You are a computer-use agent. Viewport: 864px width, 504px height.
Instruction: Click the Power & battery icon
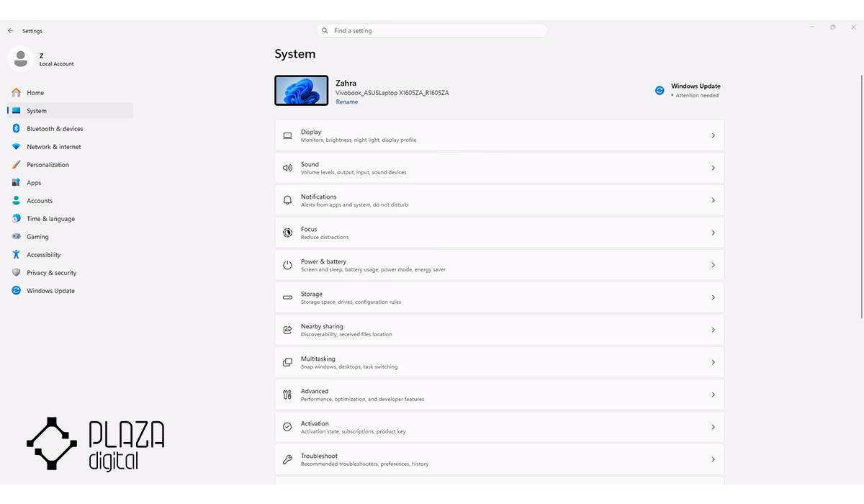[287, 265]
